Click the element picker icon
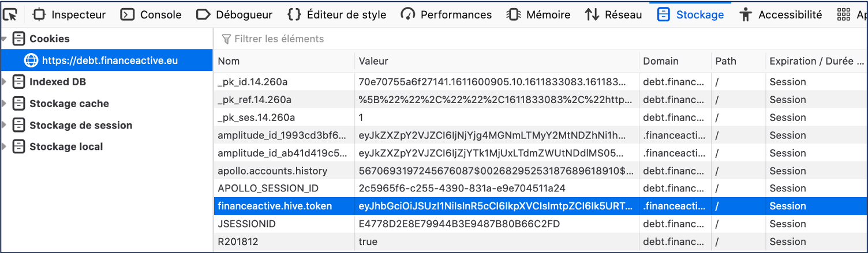The height and width of the screenshot is (253, 868). pos(10,14)
